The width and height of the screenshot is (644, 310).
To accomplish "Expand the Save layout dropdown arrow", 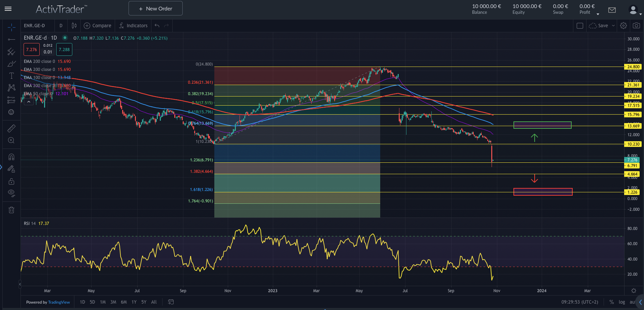I will coord(613,26).
